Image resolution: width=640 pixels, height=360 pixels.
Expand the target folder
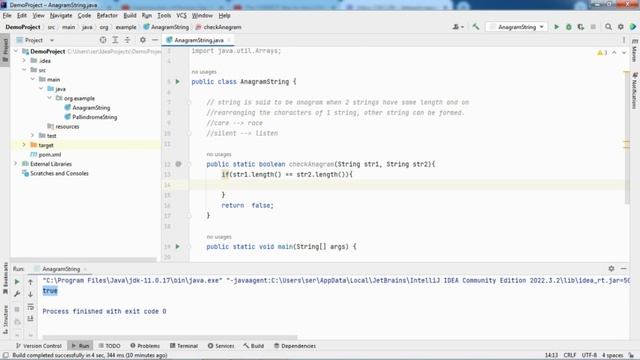(x=24, y=145)
